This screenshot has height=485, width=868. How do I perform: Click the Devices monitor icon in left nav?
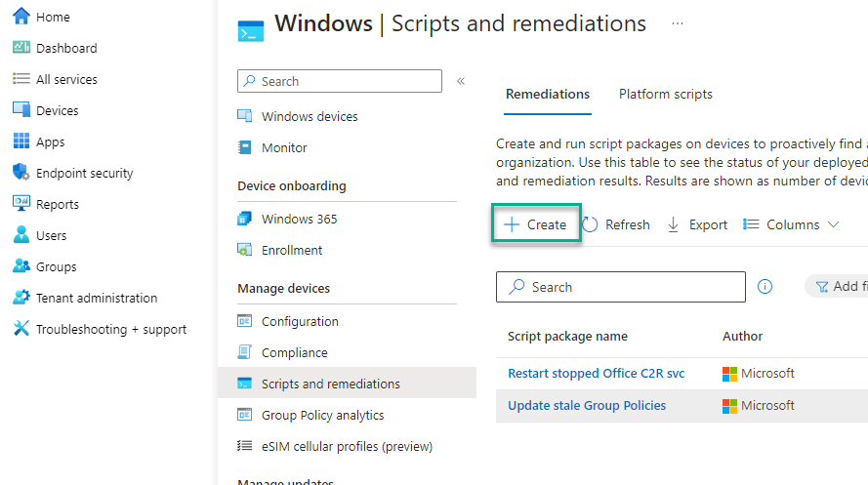[x=21, y=109]
